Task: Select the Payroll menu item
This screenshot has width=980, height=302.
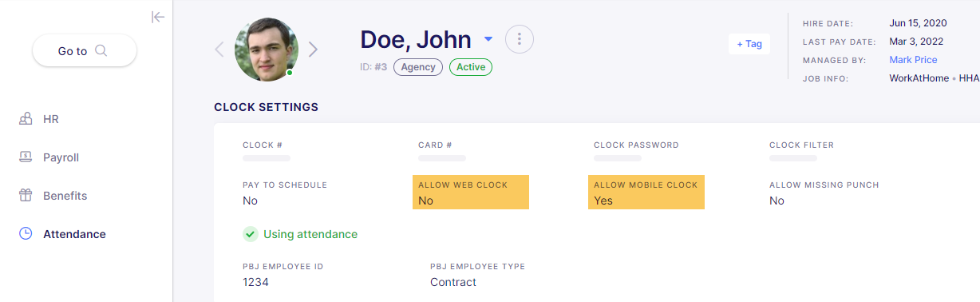Action: click(61, 157)
